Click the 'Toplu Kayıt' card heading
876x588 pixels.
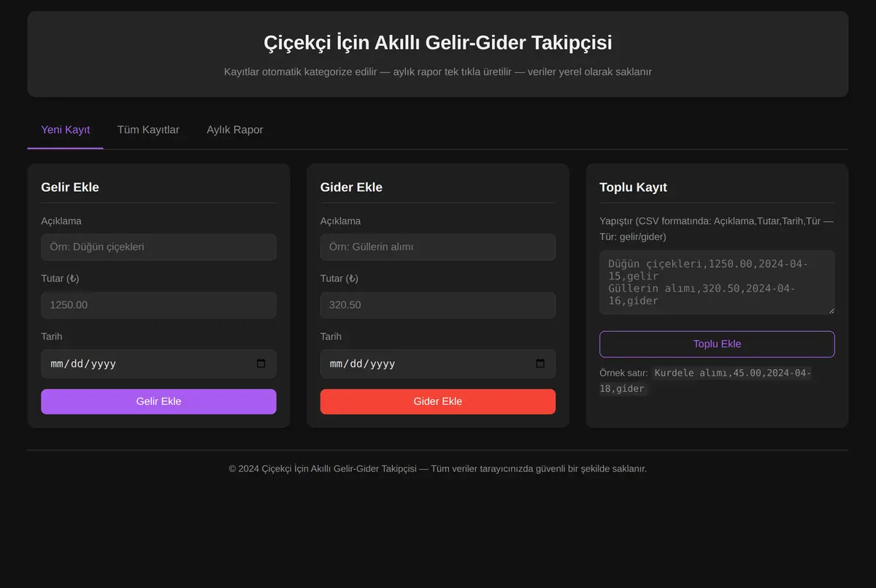pos(633,187)
